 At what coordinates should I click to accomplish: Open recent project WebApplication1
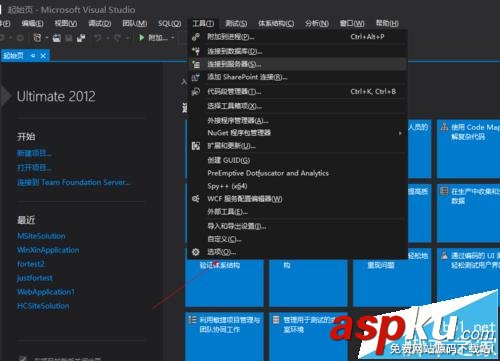[46, 292]
